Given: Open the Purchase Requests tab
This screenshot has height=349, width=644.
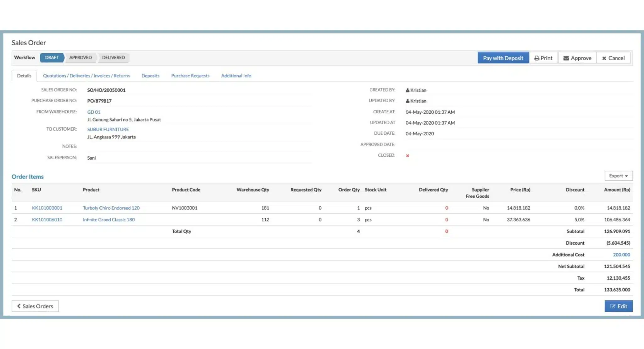Looking at the screenshot, I should (x=190, y=76).
